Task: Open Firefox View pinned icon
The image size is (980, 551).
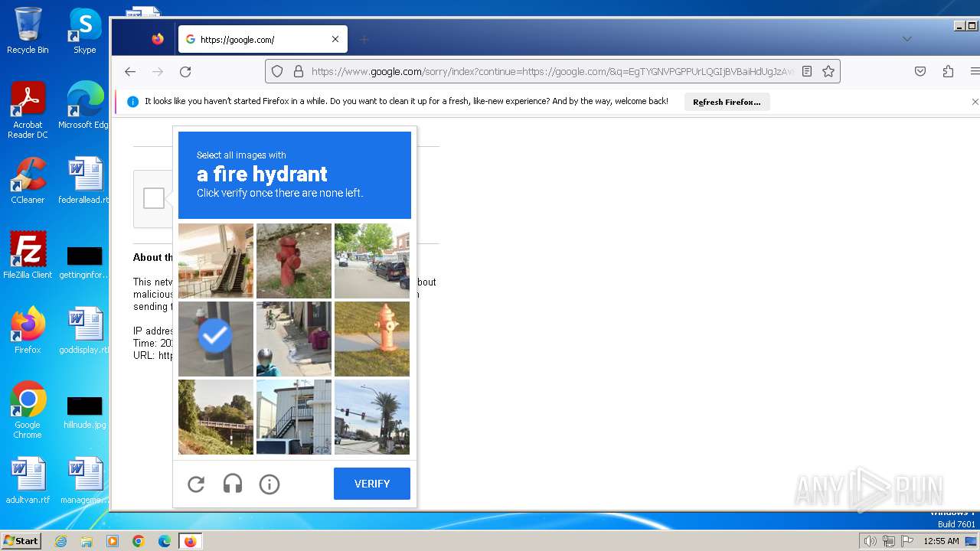Action: click(x=158, y=39)
